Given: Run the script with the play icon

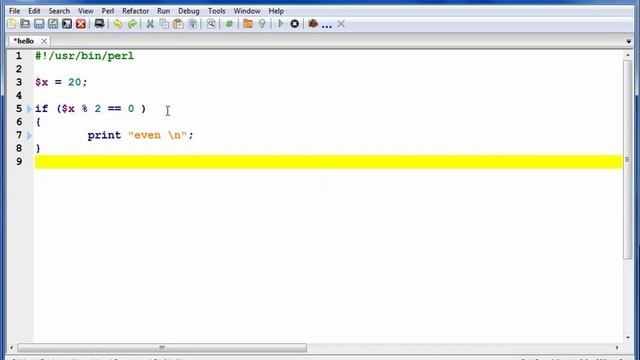Looking at the screenshot, I should 280,24.
